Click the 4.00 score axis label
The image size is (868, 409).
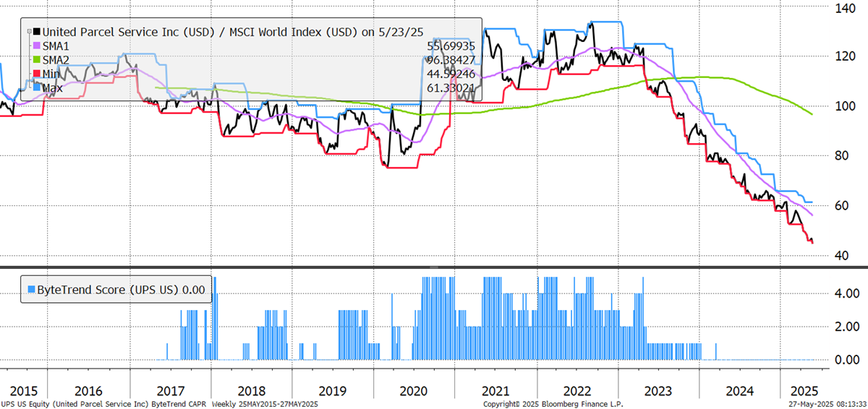click(846, 293)
